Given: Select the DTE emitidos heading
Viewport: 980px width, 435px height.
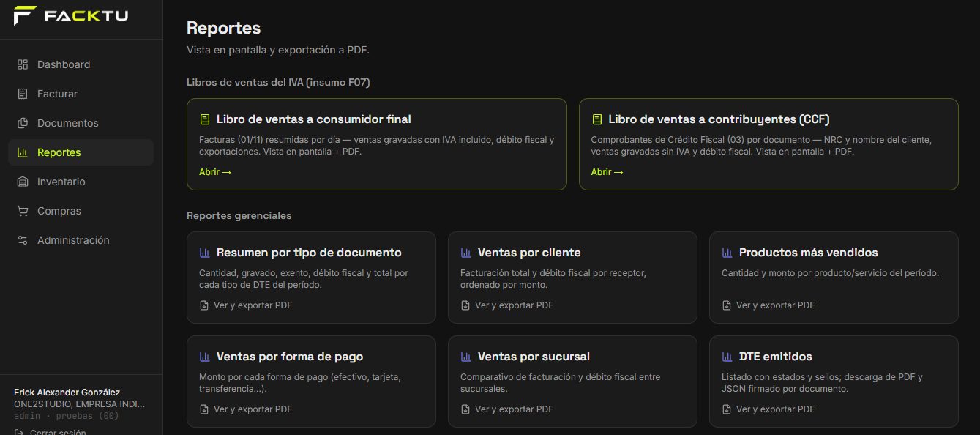Looking at the screenshot, I should (x=776, y=357).
